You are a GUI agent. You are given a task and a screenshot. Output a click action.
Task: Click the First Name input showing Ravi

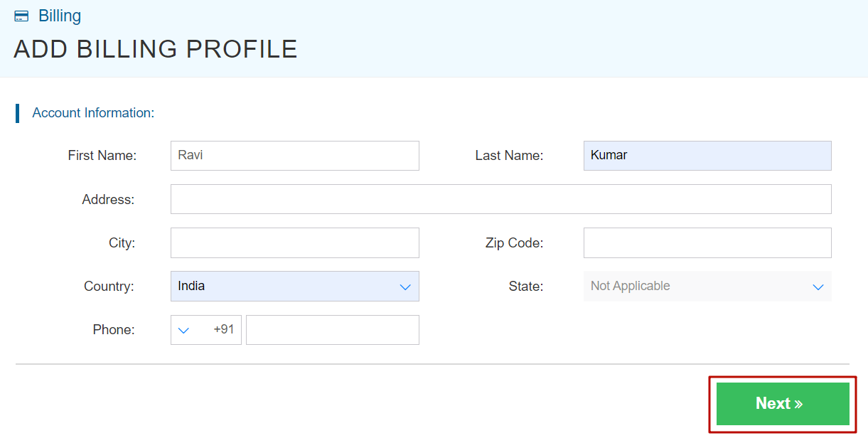294,155
